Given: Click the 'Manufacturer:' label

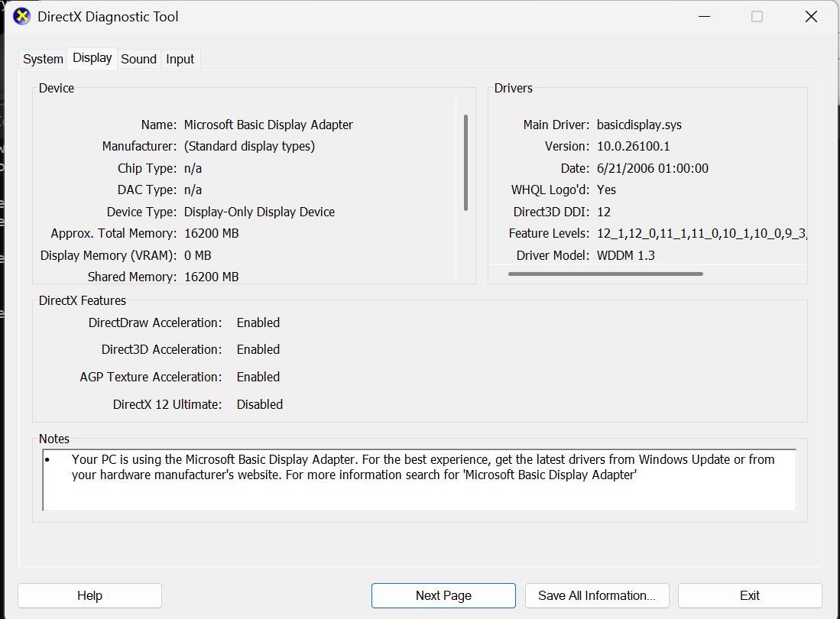Looking at the screenshot, I should tap(139, 146).
